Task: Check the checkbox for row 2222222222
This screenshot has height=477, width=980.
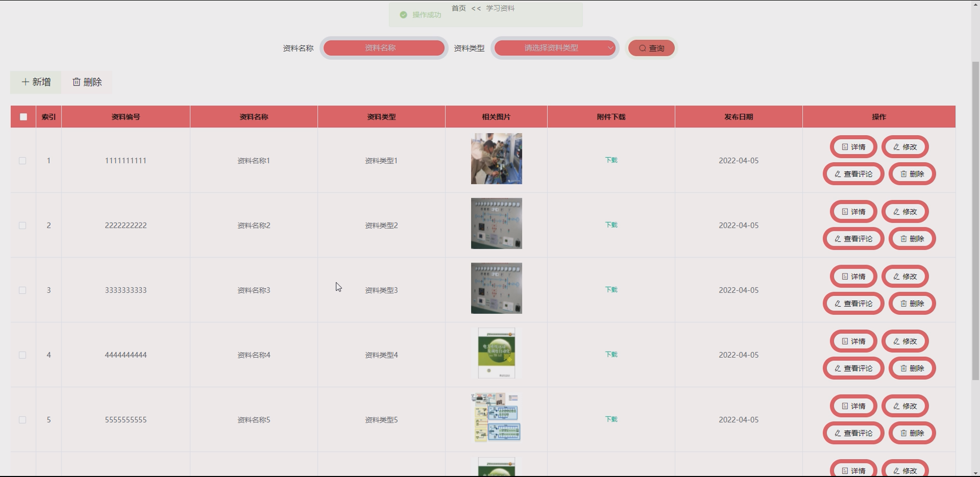Action: (x=23, y=226)
